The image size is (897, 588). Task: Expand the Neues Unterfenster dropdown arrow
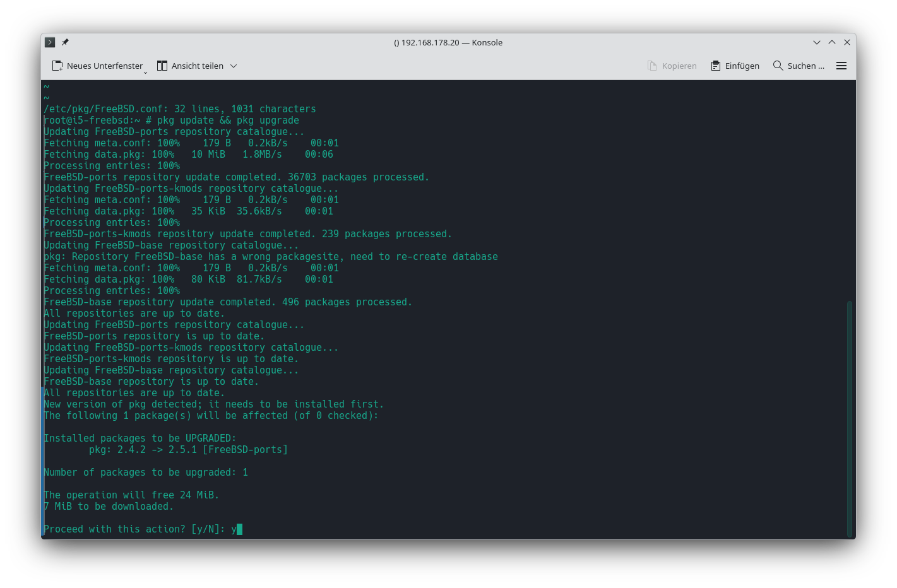[145, 73]
